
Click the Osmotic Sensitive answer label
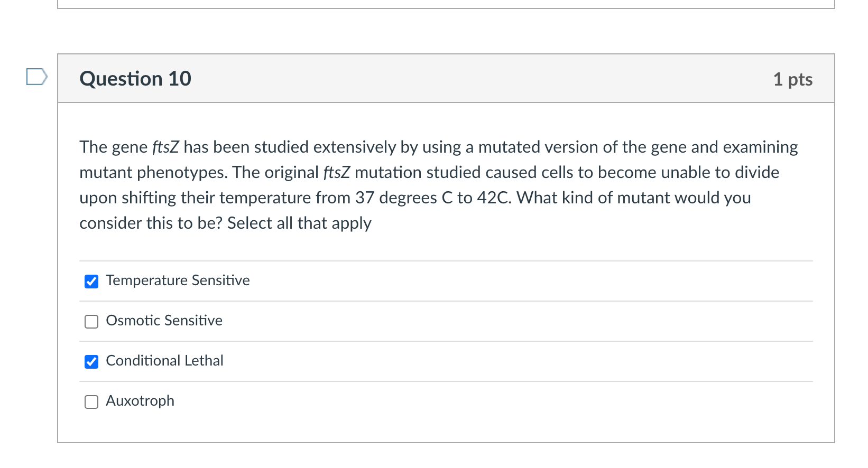[164, 321]
